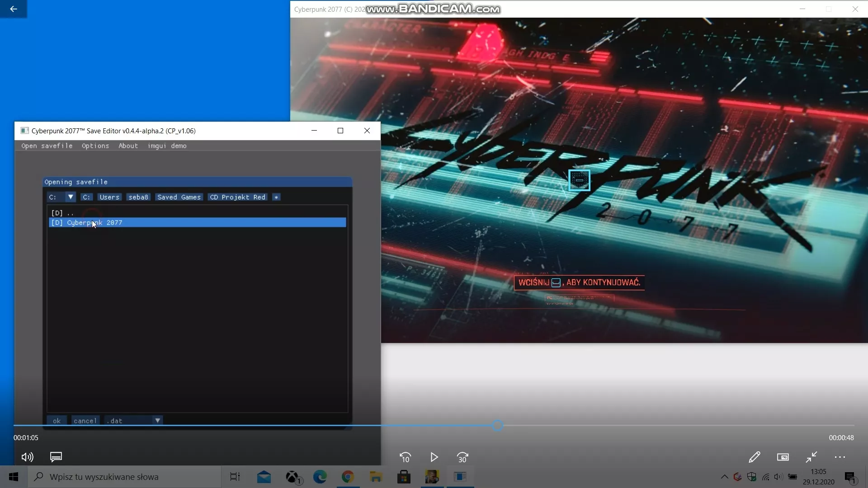Open Task View from the taskbar
Screen dimensions: 868x488
tap(235, 477)
